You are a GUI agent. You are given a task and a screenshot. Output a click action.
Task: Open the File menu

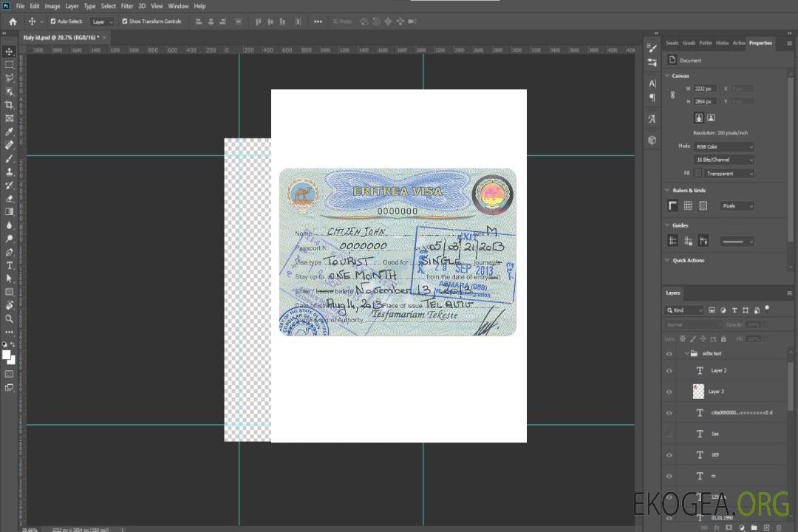(x=21, y=6)
